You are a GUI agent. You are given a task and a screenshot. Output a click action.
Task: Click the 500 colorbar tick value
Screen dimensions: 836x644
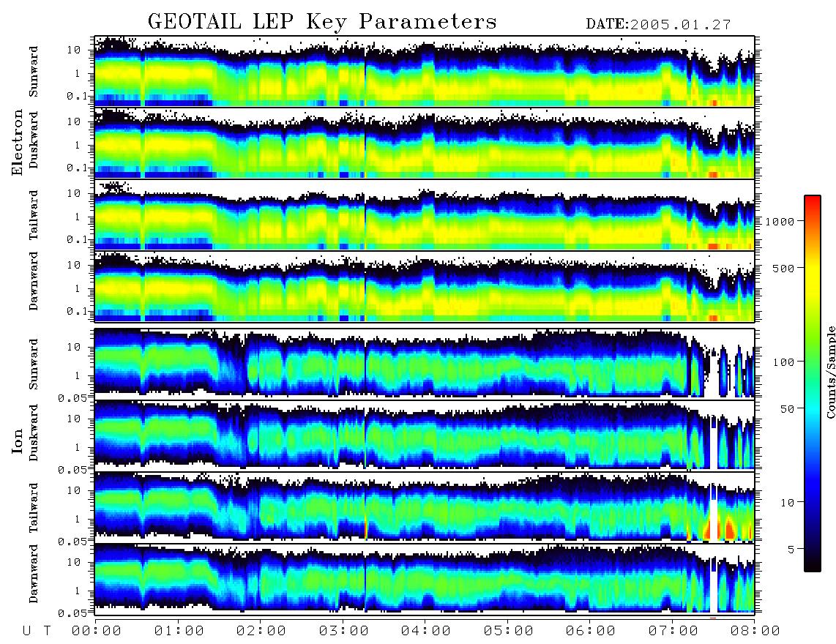pos(783,268)
